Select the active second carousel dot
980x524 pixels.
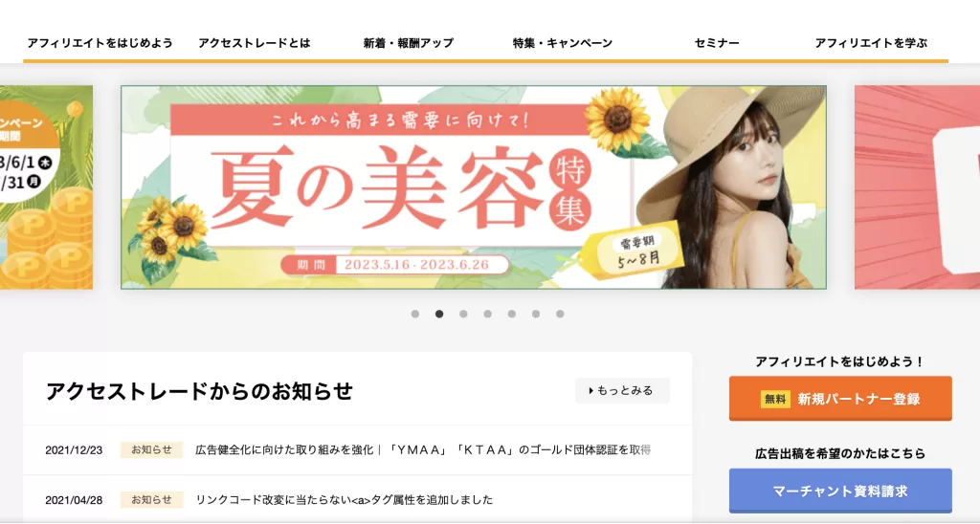pos(439,315)
